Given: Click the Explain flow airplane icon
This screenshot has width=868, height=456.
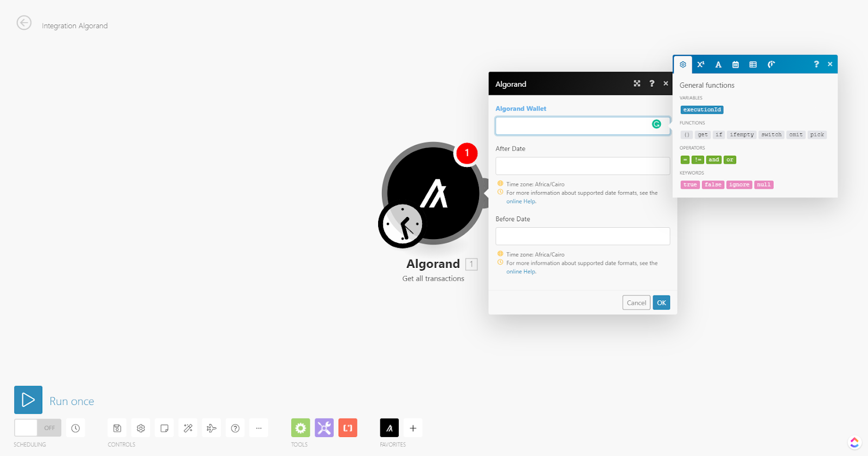Looking at the screenshot, I should pyautogui.click(x=212, y=428).
